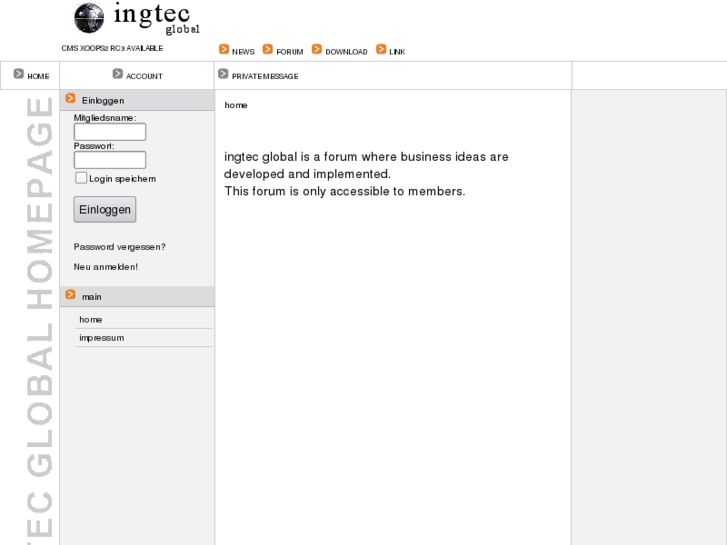The width and height of the screenshot is (727, 545).
Task: Open the LINK section
Action: (397, 52)
